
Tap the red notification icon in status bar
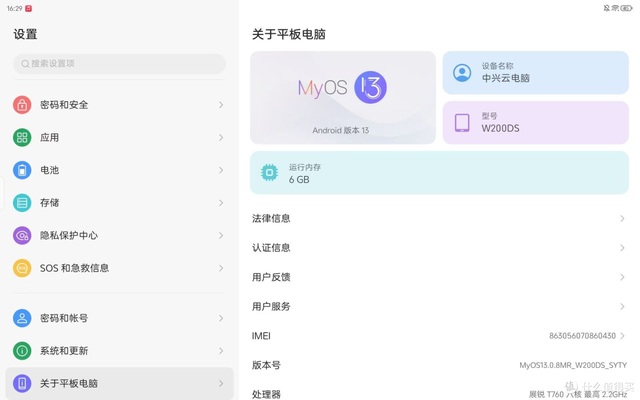[29, 8]
